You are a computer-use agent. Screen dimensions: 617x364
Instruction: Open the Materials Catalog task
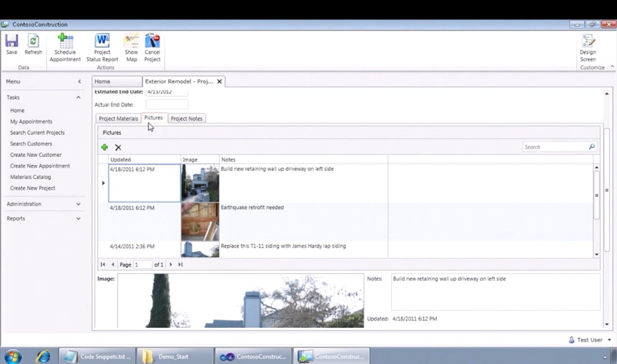click(x=30, y=177)
